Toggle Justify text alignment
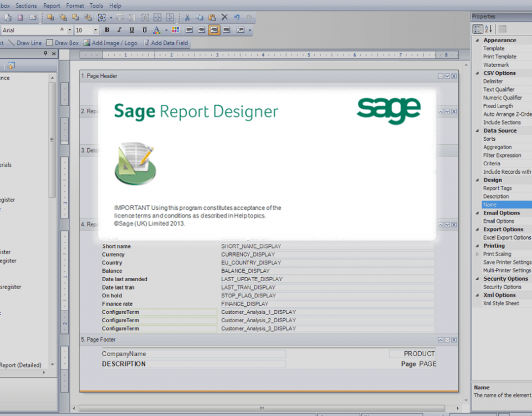The width and height of the screenshot is (532, 416). point(227,30)
